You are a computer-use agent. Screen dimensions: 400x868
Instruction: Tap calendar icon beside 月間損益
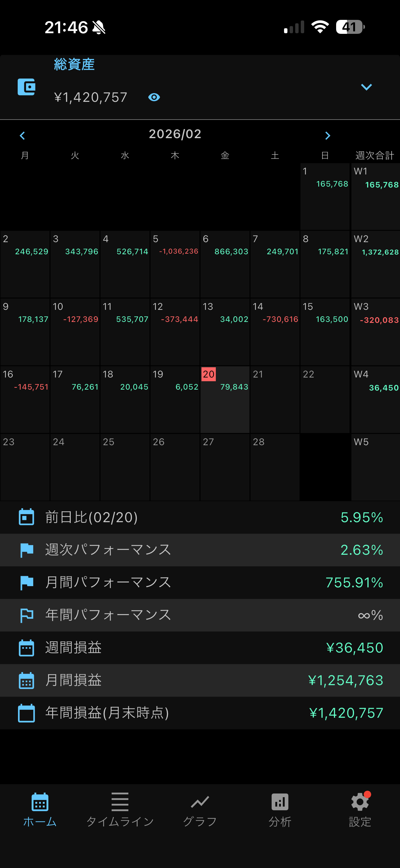(26, 680)
